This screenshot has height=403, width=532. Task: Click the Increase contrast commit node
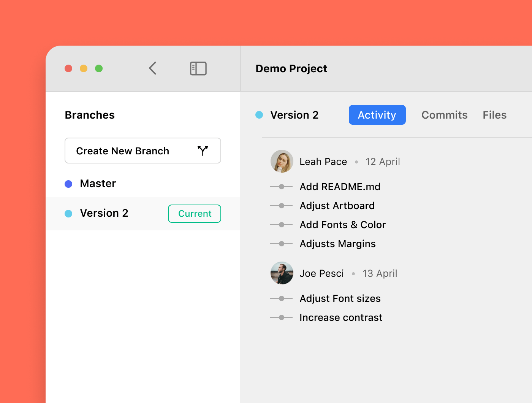click(x=282, y=317)
